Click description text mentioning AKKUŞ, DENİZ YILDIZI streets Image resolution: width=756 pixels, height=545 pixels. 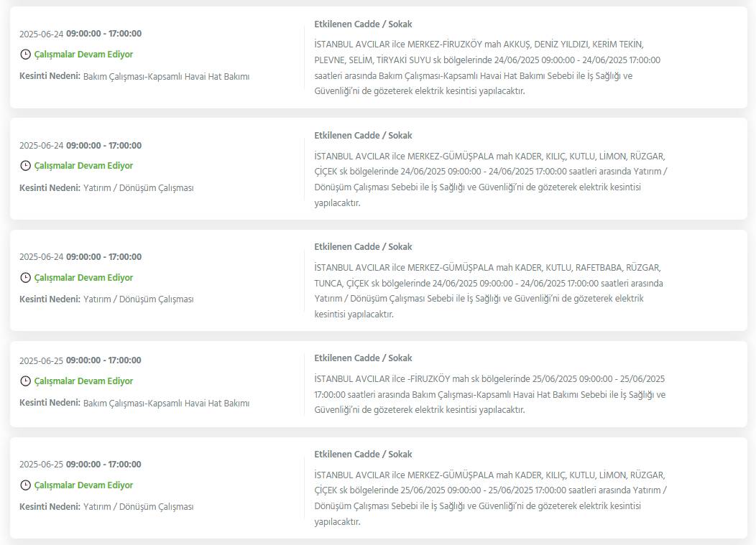pos(487,67)
